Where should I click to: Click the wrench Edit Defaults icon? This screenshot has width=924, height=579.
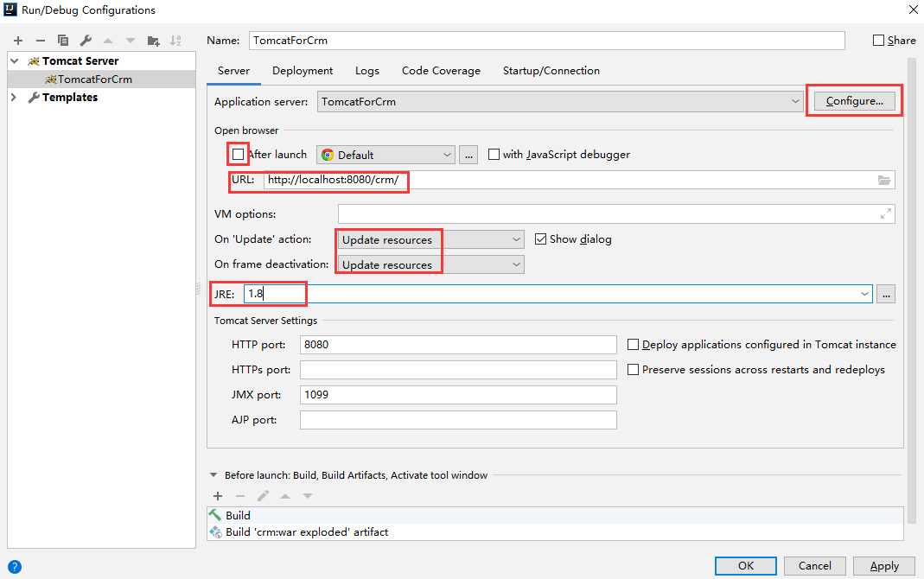(x=86, y=41)
